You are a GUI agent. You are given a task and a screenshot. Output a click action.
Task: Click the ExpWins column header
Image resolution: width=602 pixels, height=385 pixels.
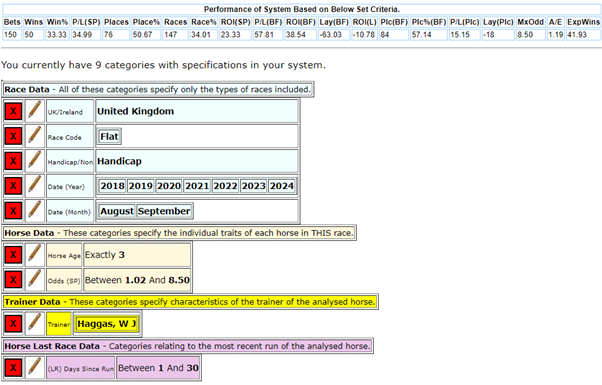point(583,22)
